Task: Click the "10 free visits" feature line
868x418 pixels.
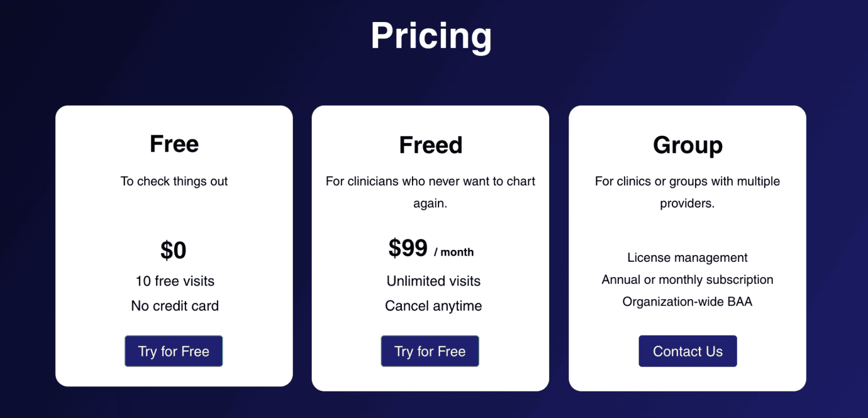Action: pyautogui.click(x=175, y=281)
